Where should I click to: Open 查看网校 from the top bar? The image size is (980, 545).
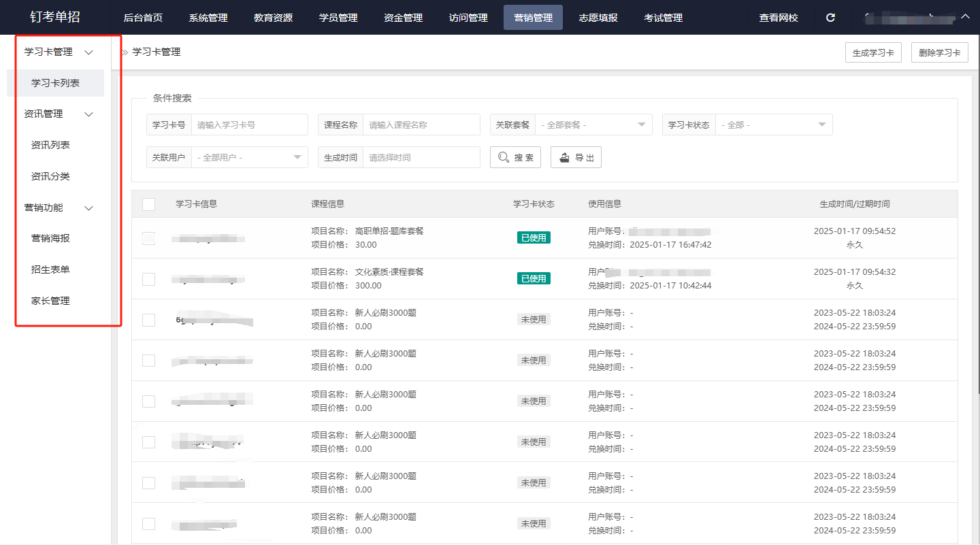point(778,17)
